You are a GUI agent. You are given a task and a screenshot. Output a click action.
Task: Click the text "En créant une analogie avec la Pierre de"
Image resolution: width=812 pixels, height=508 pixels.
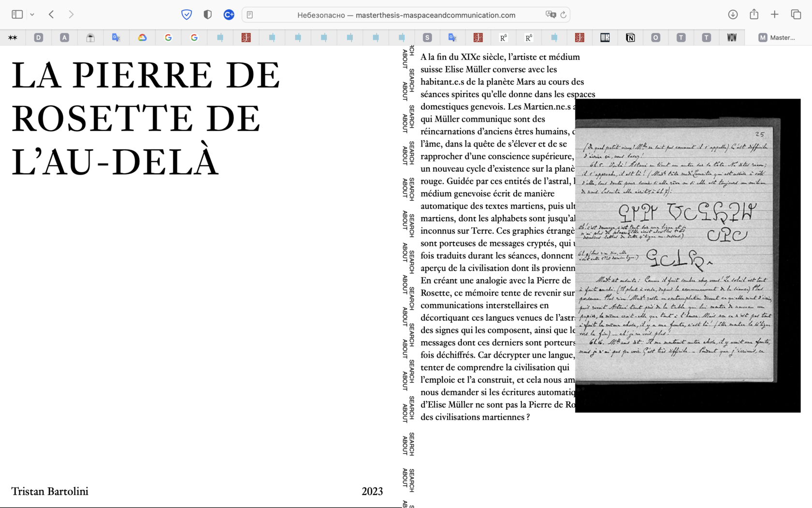point(496,281)
